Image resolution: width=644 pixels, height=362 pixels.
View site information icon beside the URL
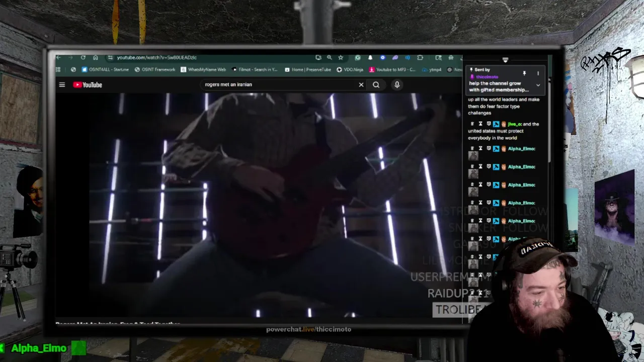point(110,57)
